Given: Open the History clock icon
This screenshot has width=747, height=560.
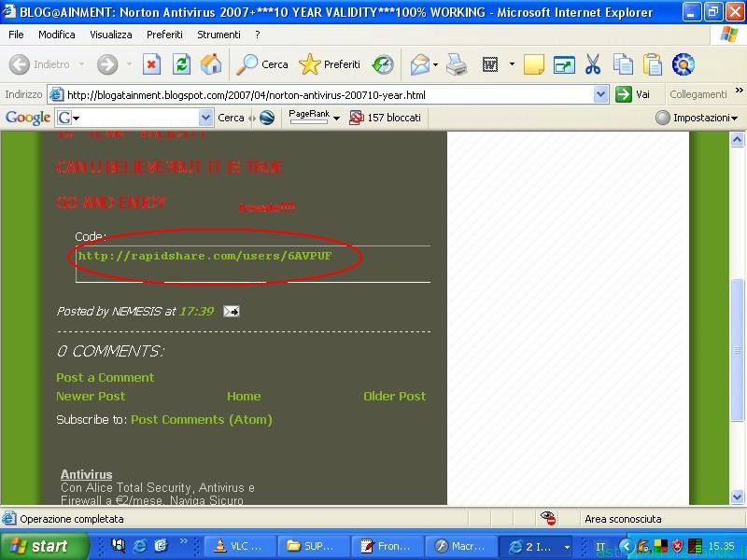Looking at the screenshot, I should [x=383, y=64].
